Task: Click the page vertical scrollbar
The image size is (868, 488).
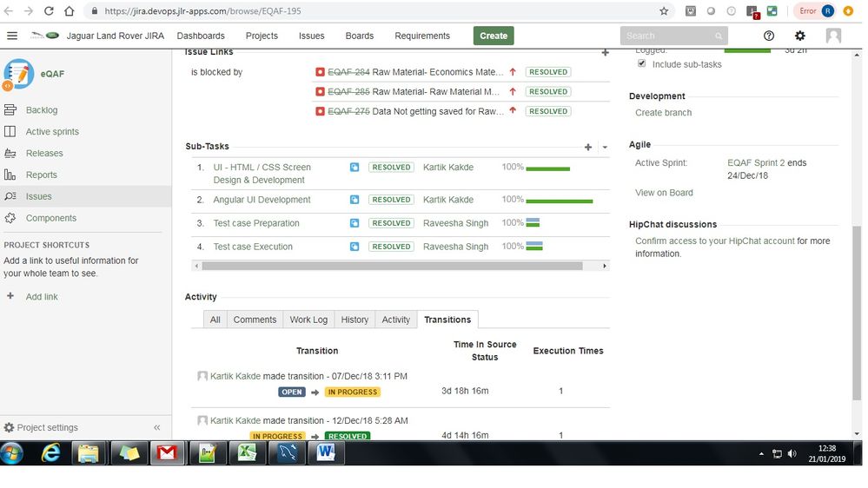Action: click(x=857, y=313)
